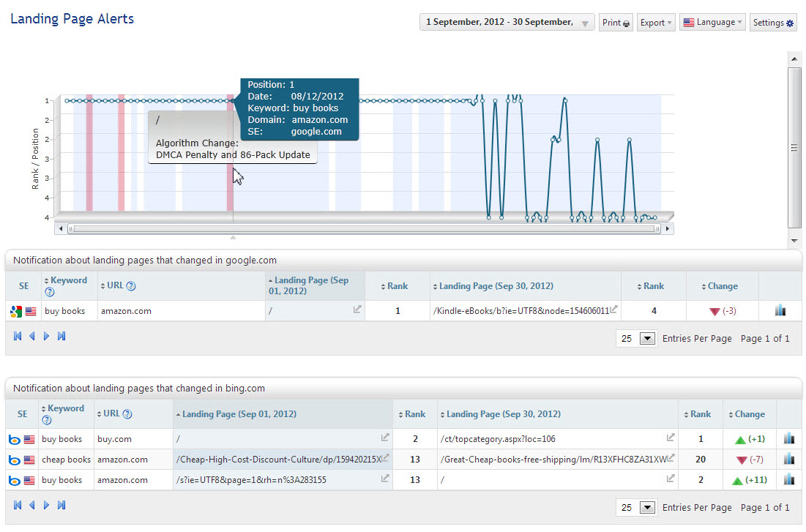The image size is (806, 532).
Task: Open external link for /ct/topcategory.aspx landing page
Action: coord(670,438)
